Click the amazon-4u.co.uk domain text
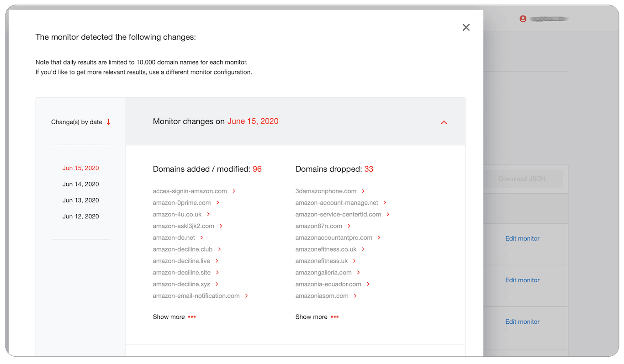The image size is (624, 364). [x=177, y=214]
